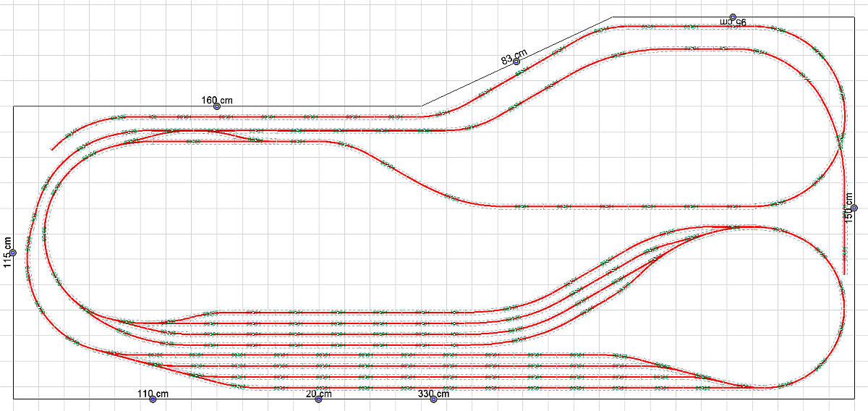Select the 110 cm dimension's blue handle
Screen dimensions: 868x411
153,399
